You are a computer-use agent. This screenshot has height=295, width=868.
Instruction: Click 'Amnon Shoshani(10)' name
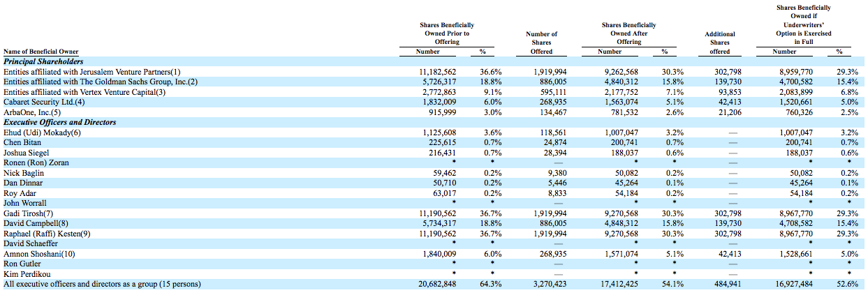pos(39,254)
